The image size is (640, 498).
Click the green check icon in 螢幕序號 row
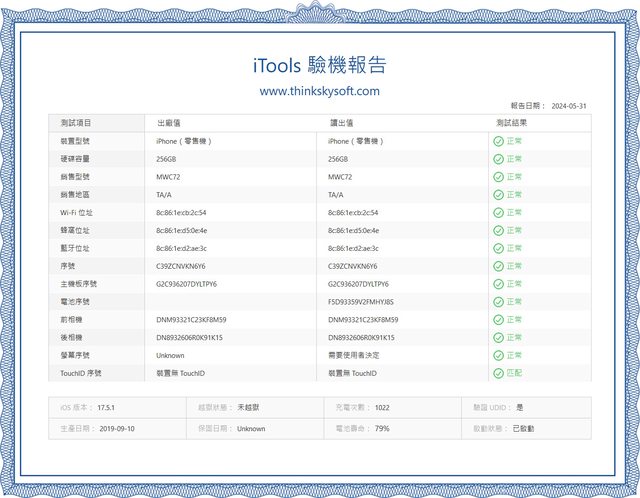point(498,356)
